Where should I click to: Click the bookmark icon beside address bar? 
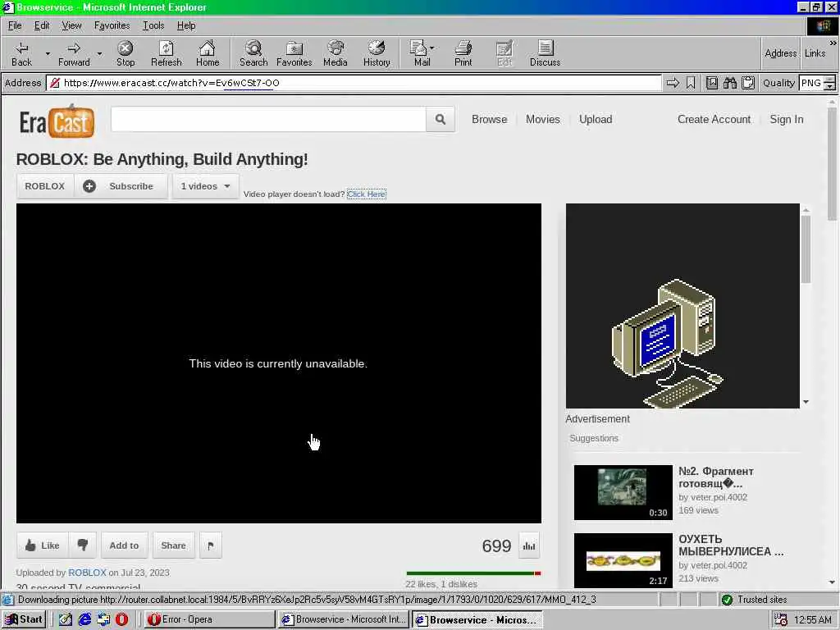click(691, 83)
